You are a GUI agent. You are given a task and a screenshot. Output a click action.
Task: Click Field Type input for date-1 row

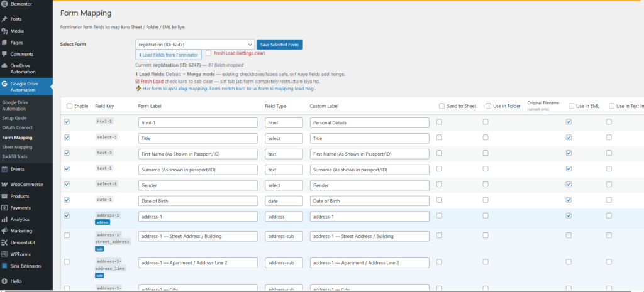coord(284,201)
